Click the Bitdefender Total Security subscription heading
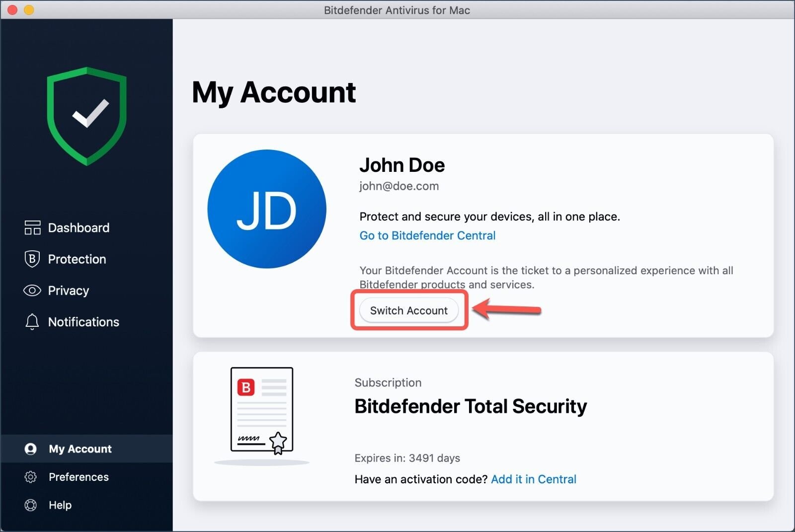 471,406
